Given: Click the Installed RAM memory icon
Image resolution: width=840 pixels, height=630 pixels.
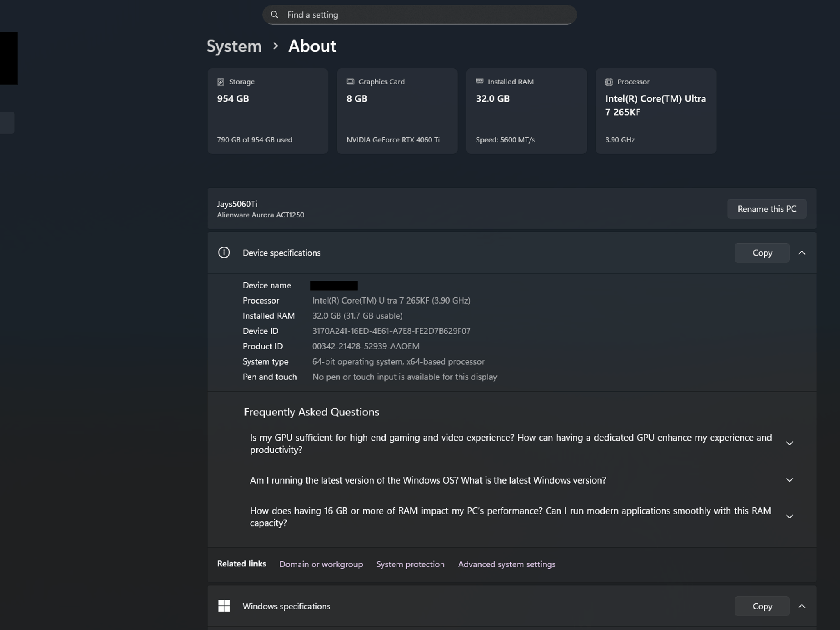Looking at the screenshot, I should [x=479, y=81].
